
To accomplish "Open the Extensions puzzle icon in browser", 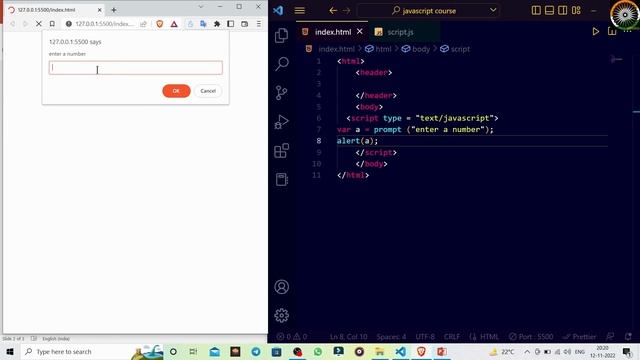I will point(217,24).
